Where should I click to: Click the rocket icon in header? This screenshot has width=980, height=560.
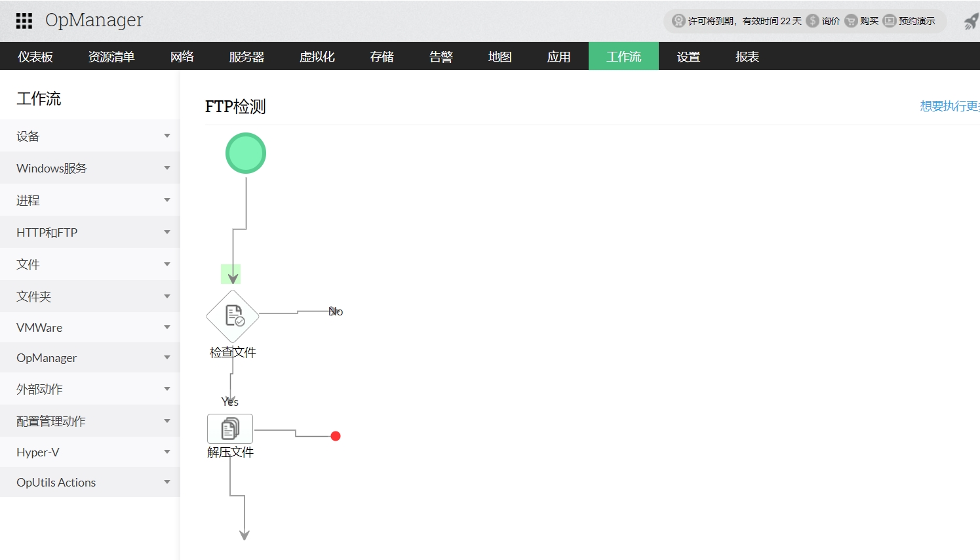pos(971,22)
